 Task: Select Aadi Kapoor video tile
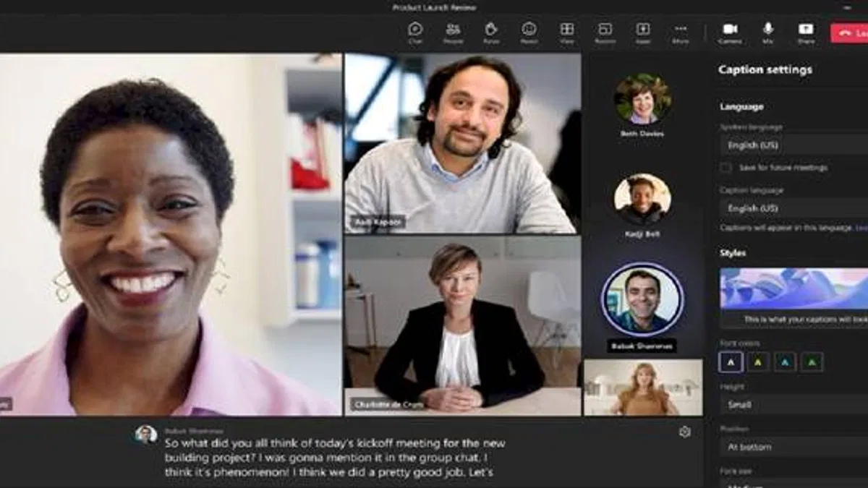click(x=463, y=144)
